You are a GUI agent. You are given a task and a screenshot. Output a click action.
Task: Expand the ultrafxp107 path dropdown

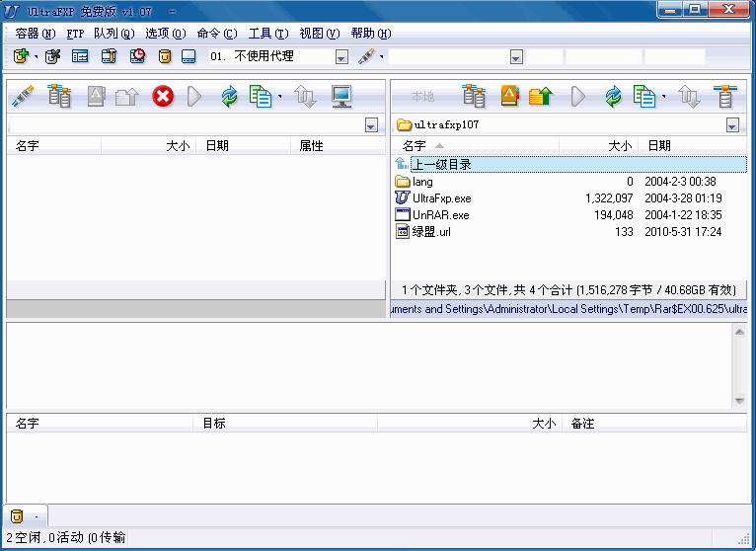click(x=732, y=125)
